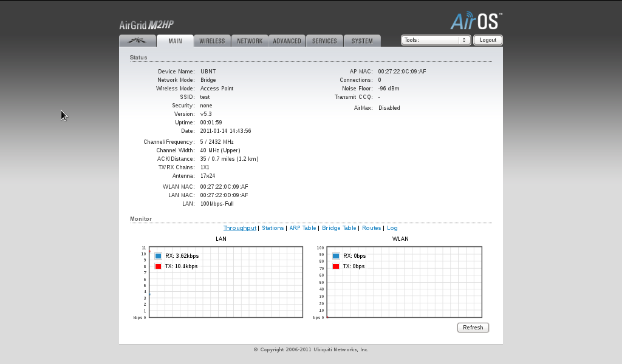Expand the Tools dropdown
The image size is (622, 364).
[436, 40]
